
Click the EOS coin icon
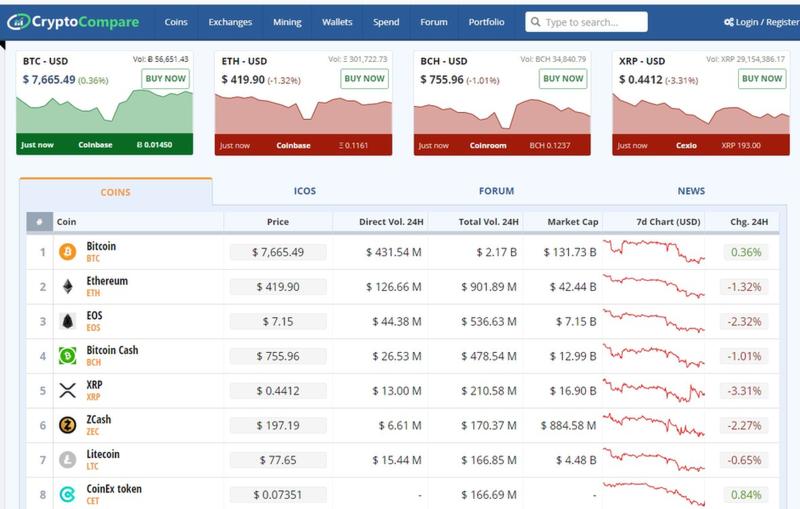click(x=67, y=321)
